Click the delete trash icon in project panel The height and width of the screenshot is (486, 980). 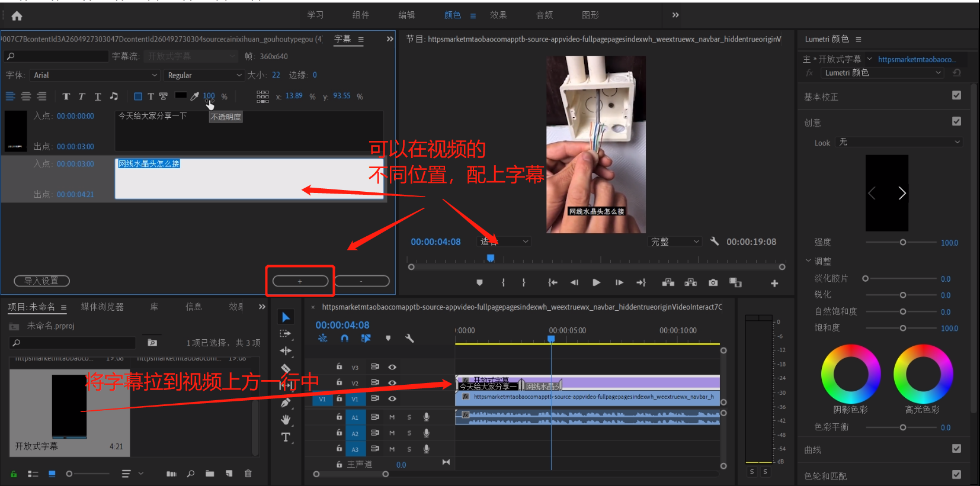coord(248,474)
